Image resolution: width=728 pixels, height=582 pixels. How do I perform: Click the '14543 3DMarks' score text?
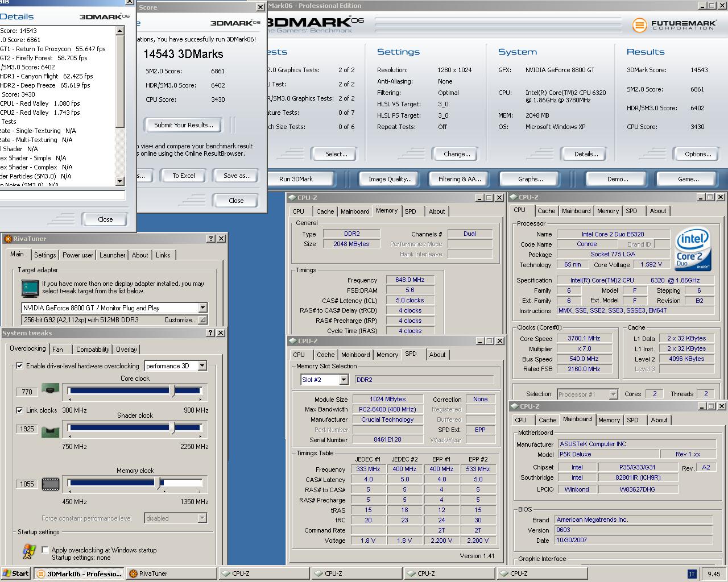pyautogui.click(x=183, y=54)
